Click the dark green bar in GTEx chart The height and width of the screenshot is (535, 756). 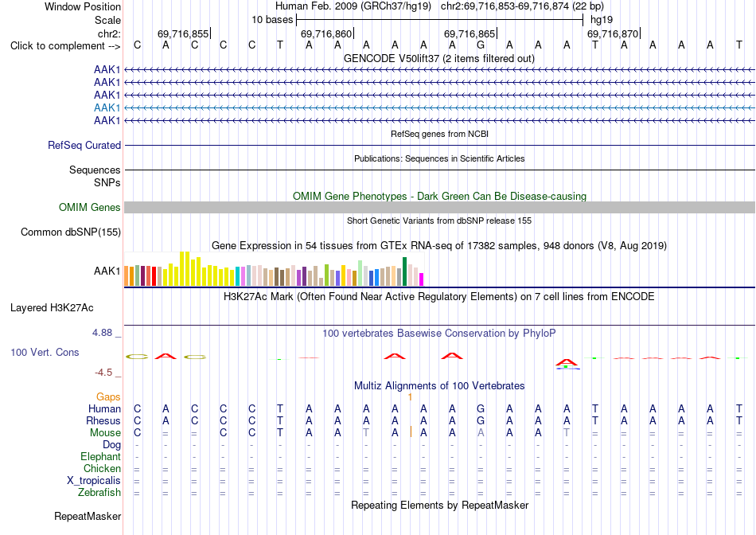coord(405,271)
